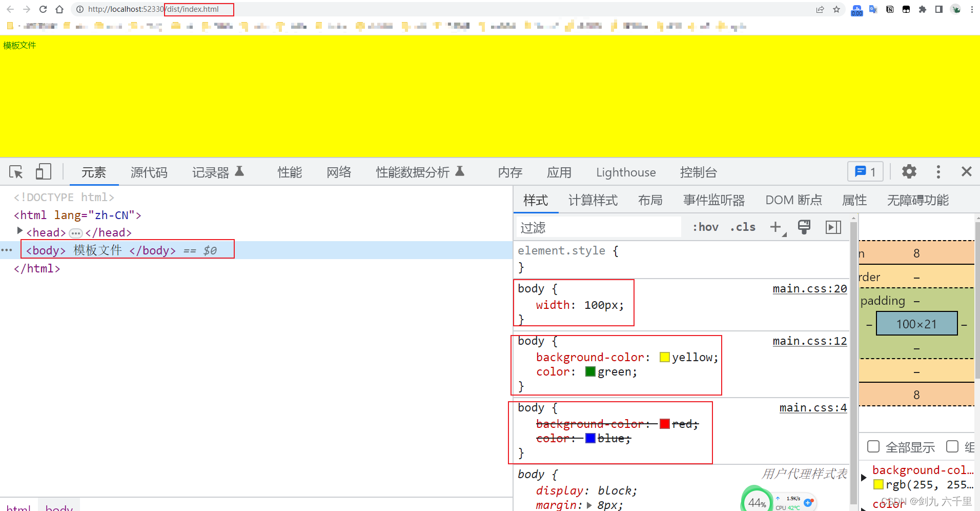Image resolution: width=980 pixels, height=511 pixels.
Task: Select the 计算样式 sidebar tab
Action: click(593, 200)
